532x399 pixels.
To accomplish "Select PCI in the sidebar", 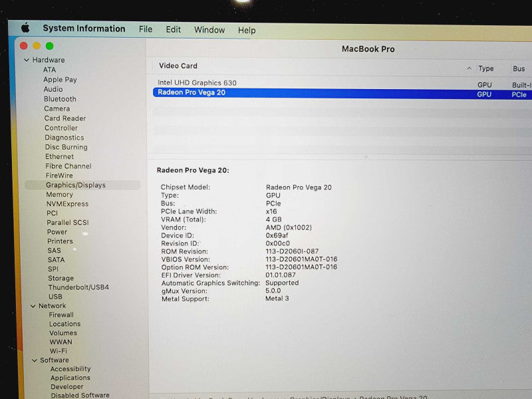I will [53, 213].
